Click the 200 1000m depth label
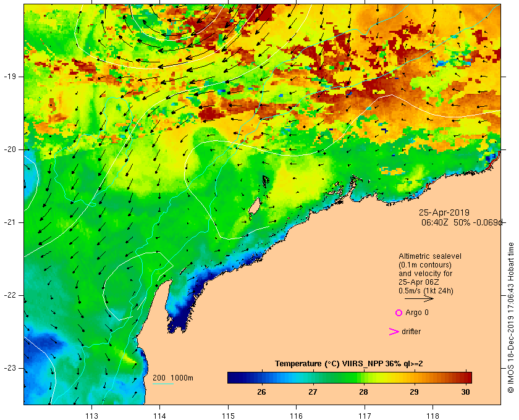The width and height of the screenshot is (519, 420). tap(173, 378)
